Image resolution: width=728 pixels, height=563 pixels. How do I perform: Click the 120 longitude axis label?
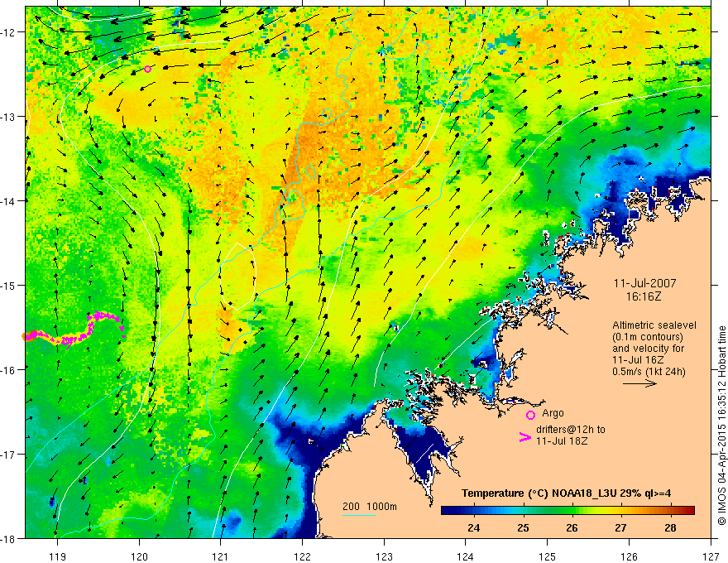(139, 556)
